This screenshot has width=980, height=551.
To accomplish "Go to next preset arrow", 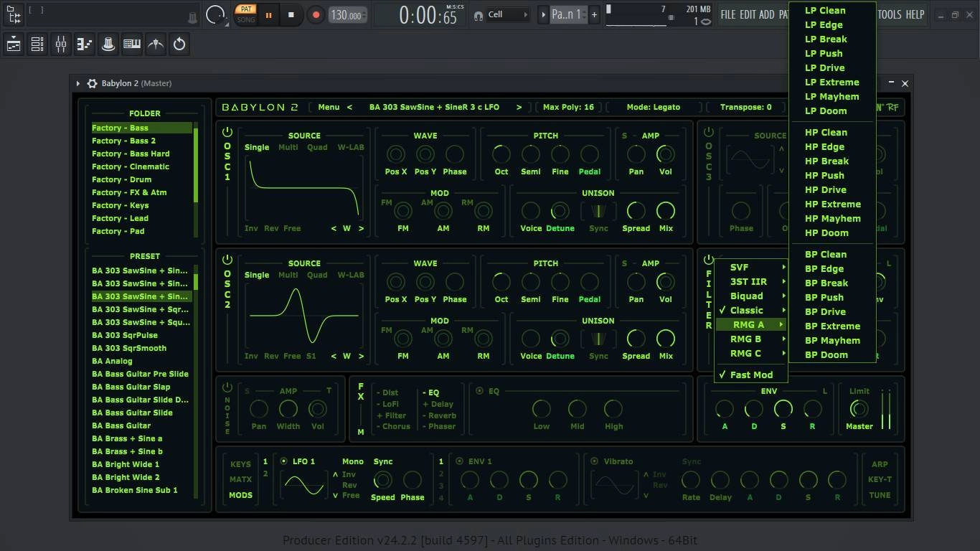I will [519, 107].
